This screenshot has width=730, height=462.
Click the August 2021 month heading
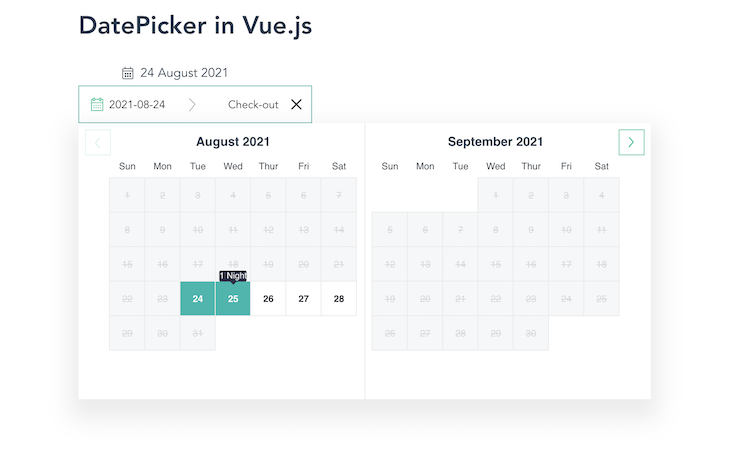click(x=233, y=142)
